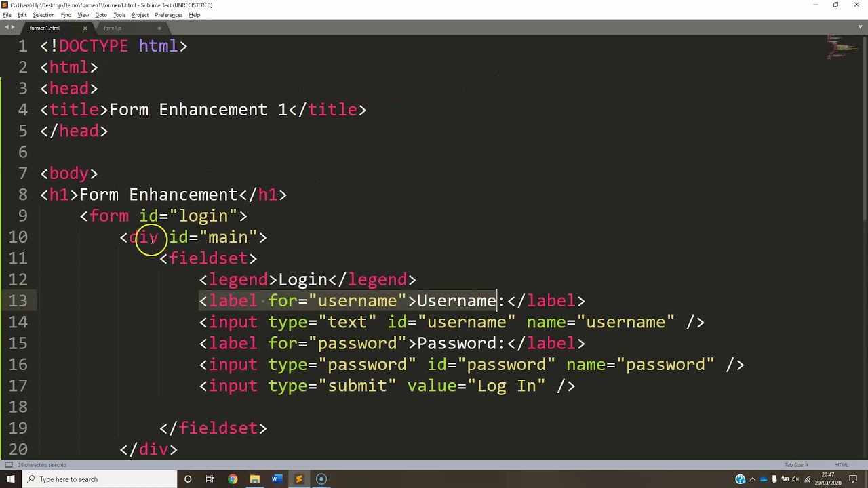Click unsaved dot on form1.js tab
This screenshot has height=488, width=868.
[159, 28]
